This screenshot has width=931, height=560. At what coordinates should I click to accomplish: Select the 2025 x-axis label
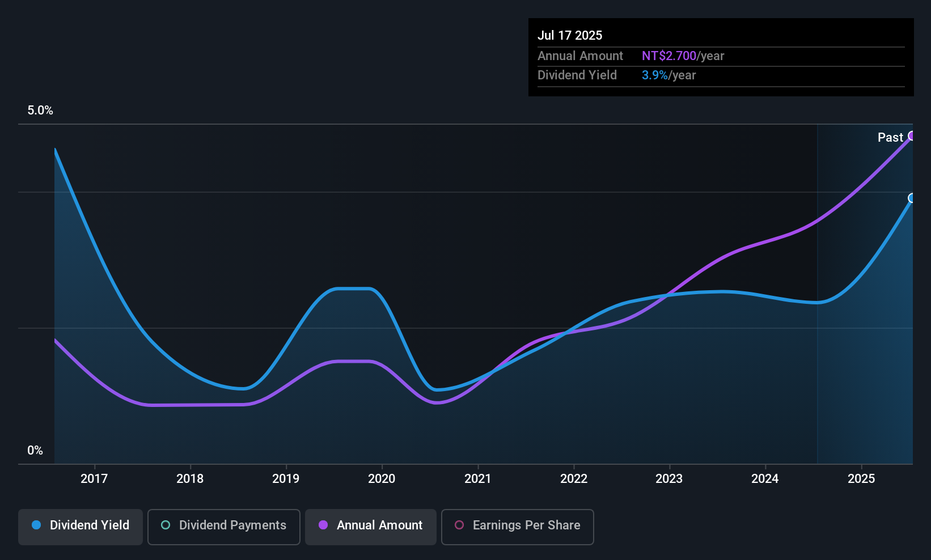coord(861,478)
